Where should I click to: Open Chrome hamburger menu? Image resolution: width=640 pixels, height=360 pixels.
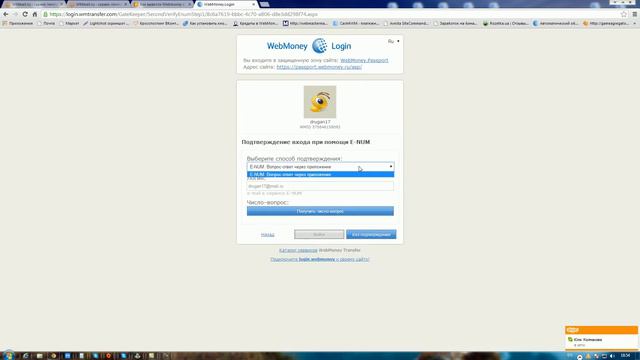[635, 14]
